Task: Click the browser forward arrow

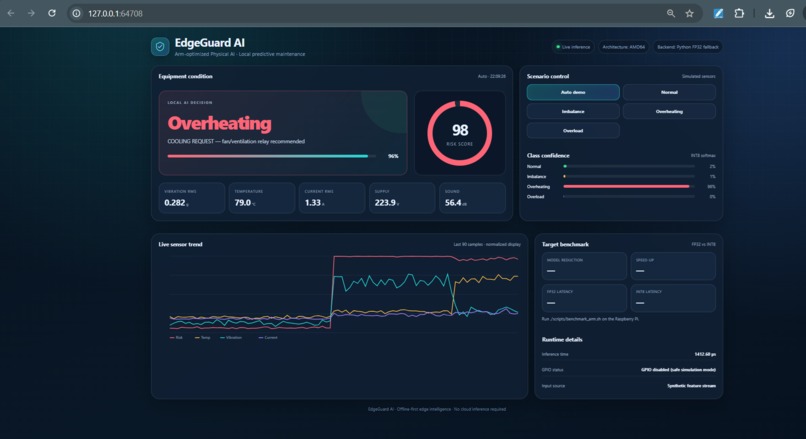Action: pyautogui.click(x=31, y=13)
